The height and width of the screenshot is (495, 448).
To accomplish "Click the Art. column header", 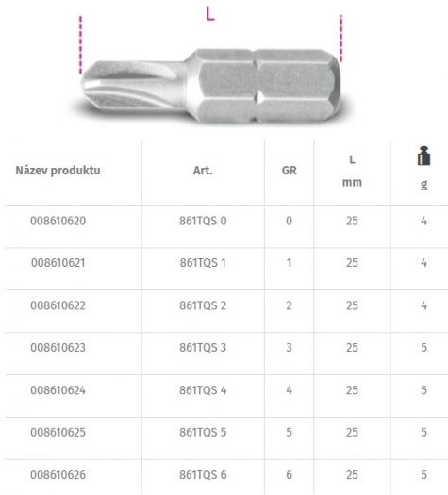I will coord(203,171).
